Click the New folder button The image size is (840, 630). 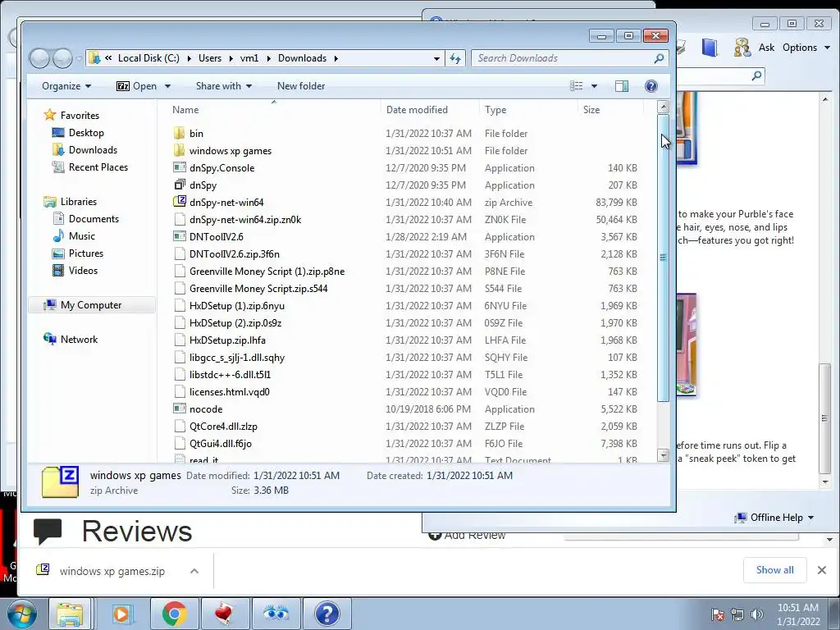click(x=301, y=86)
